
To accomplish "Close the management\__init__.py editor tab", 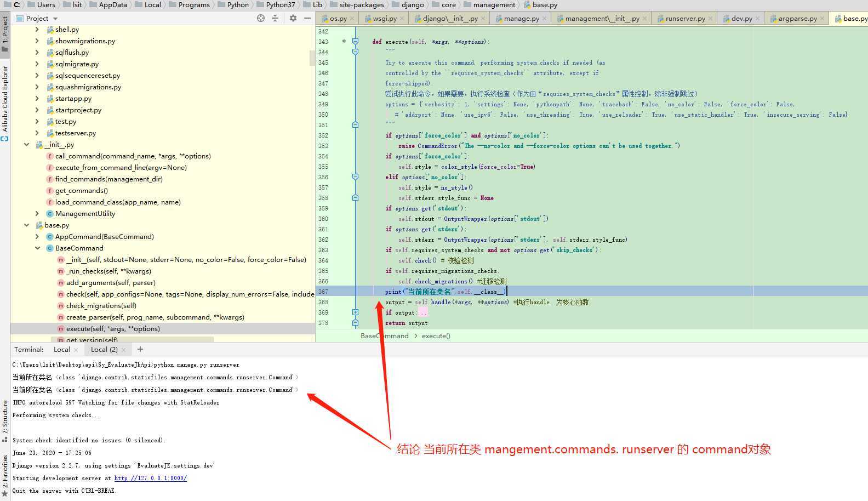I will click(x=644, y=19).
